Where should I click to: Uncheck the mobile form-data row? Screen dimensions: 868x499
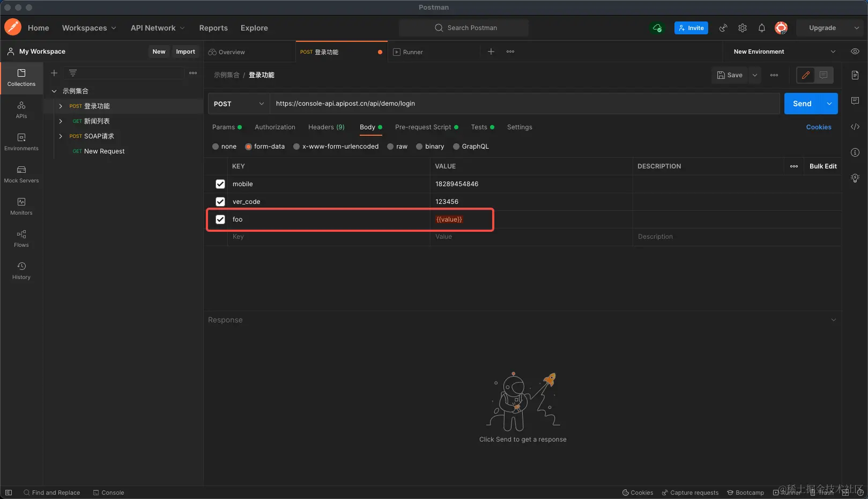coord(220,184)
